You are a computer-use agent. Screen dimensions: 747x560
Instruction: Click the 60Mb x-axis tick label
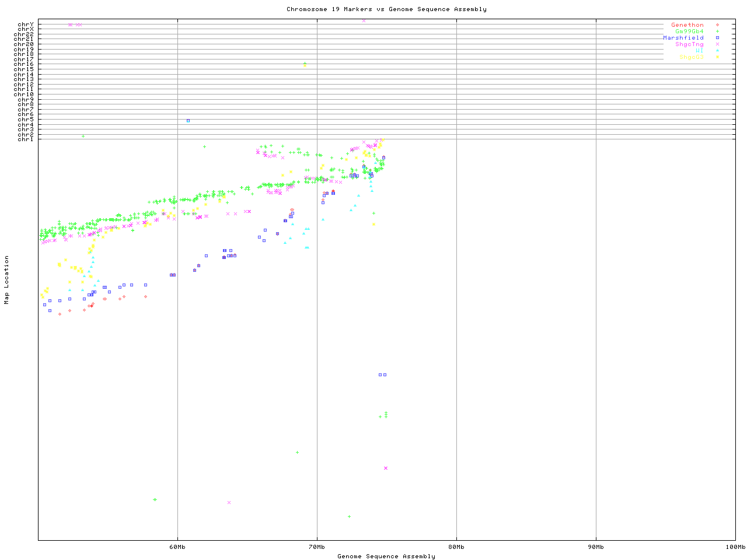click(177, 547)
